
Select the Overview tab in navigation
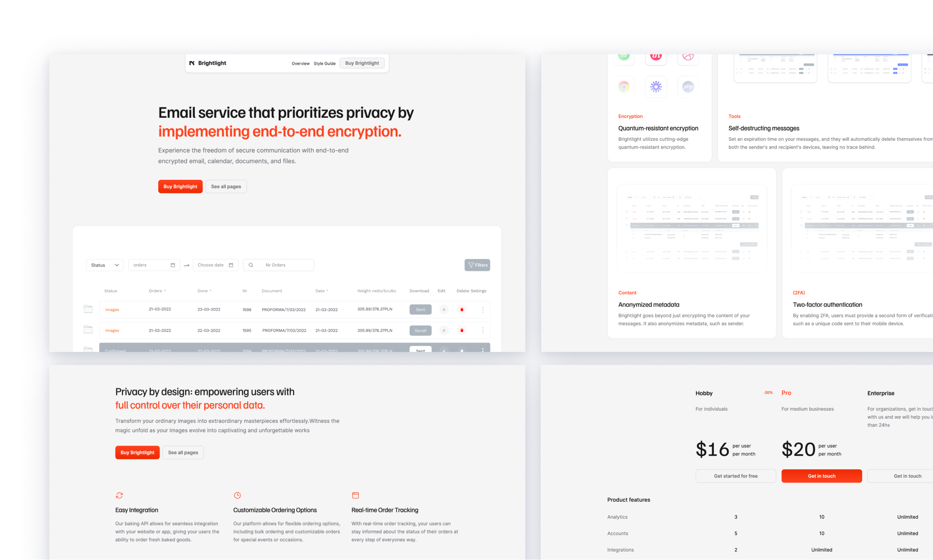299,63
